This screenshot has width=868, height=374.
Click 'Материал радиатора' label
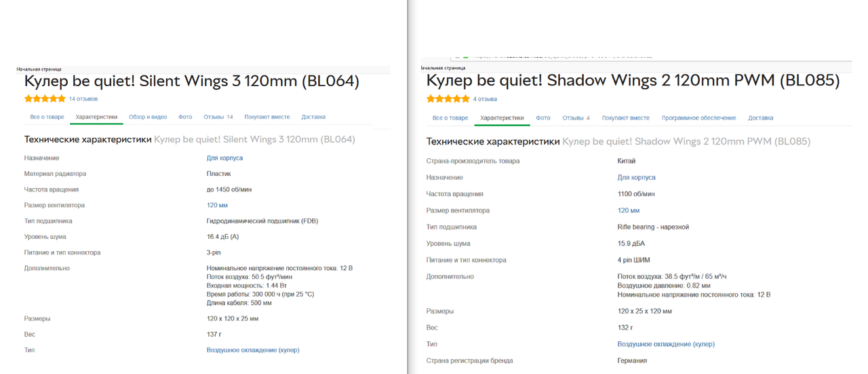[x=55, y=174]
